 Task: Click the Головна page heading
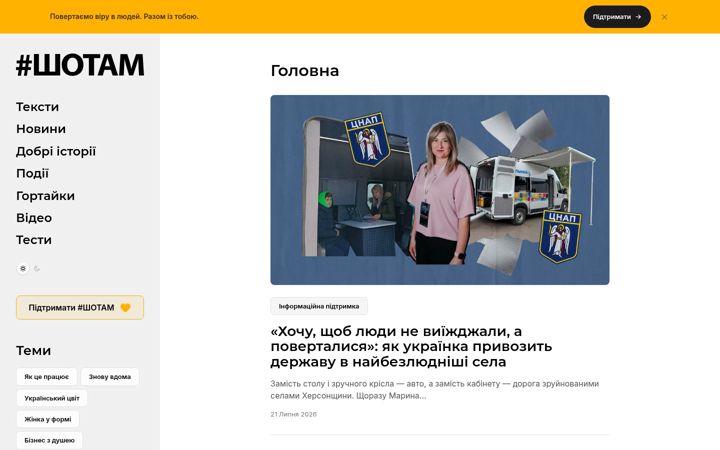click(305, 71)
